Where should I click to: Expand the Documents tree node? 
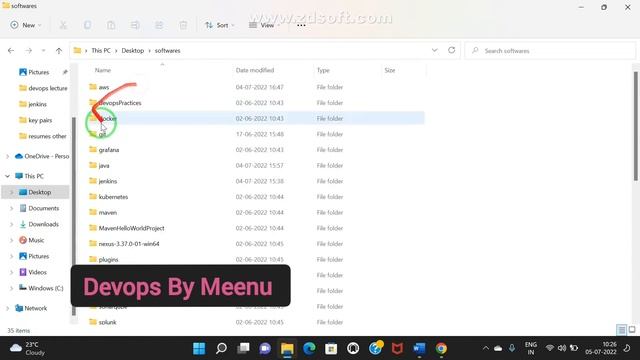[11, 208]
